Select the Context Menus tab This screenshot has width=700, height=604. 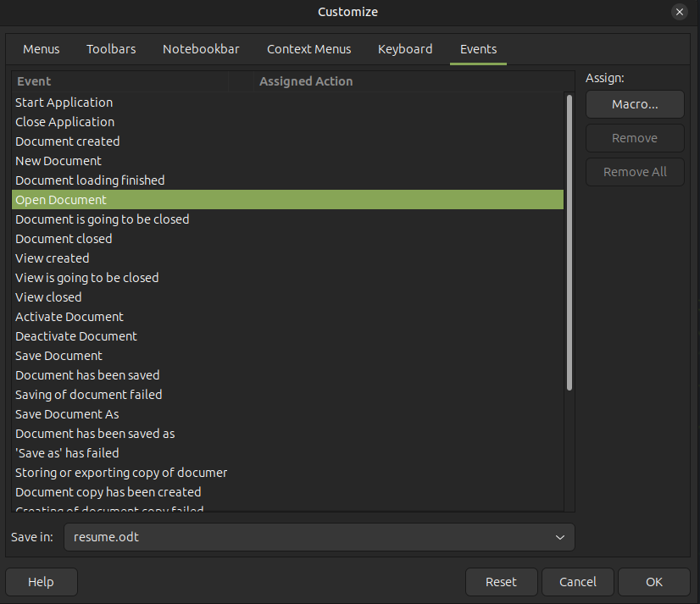308,49
